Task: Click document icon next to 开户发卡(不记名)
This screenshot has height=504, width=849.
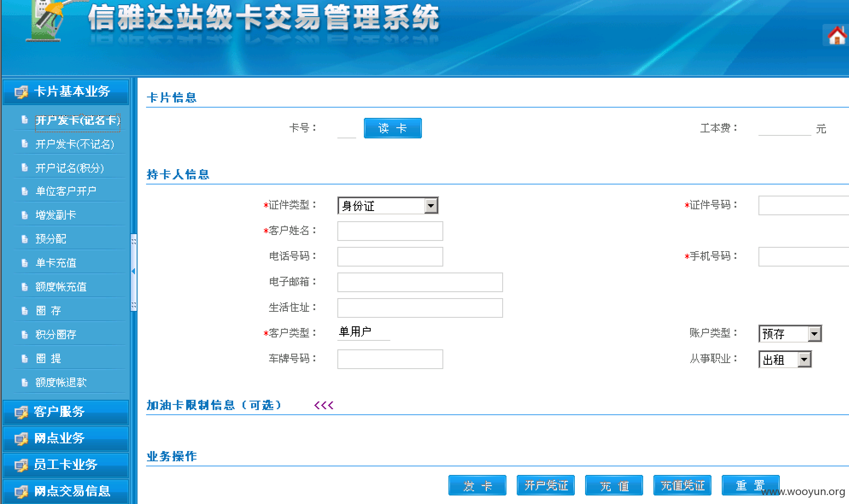Action: coord(25,144)
